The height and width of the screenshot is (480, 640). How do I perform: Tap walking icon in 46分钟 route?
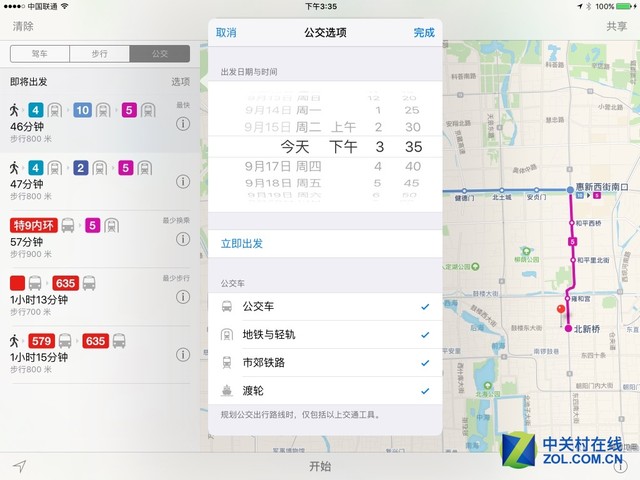click(15, 110)
